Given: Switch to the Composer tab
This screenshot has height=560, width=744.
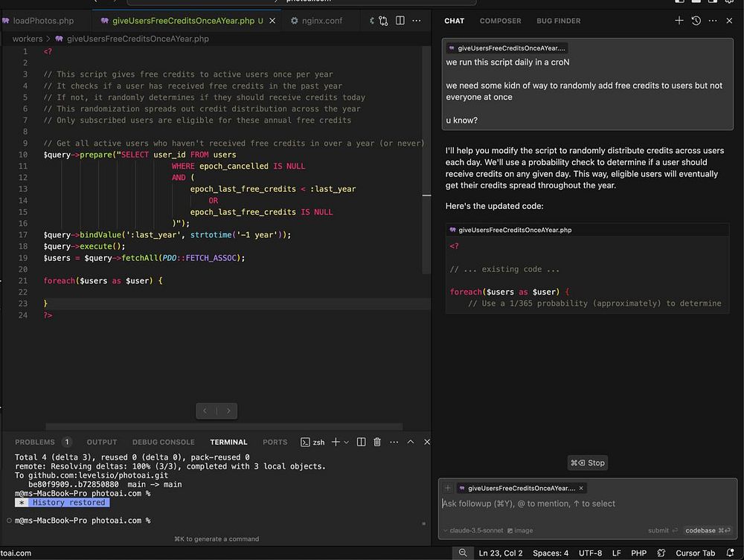Looking at the screenshot, I should pos(500,21).
